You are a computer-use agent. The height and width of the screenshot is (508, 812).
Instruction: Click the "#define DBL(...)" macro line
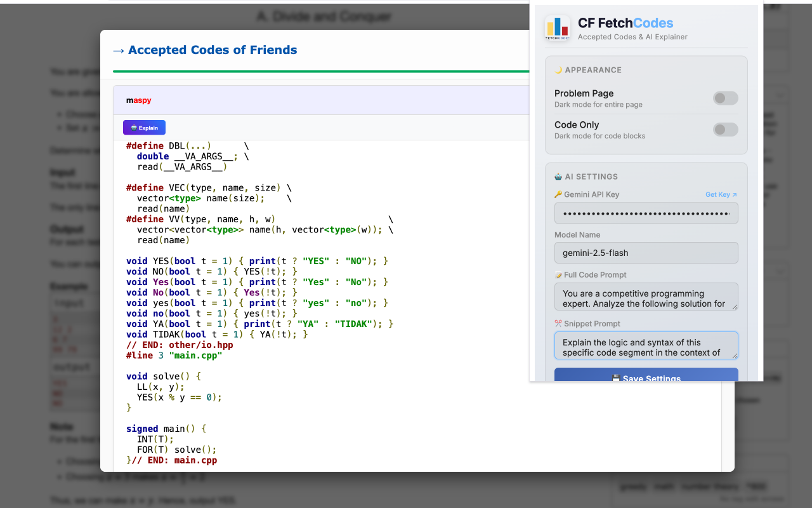point(188,146)
